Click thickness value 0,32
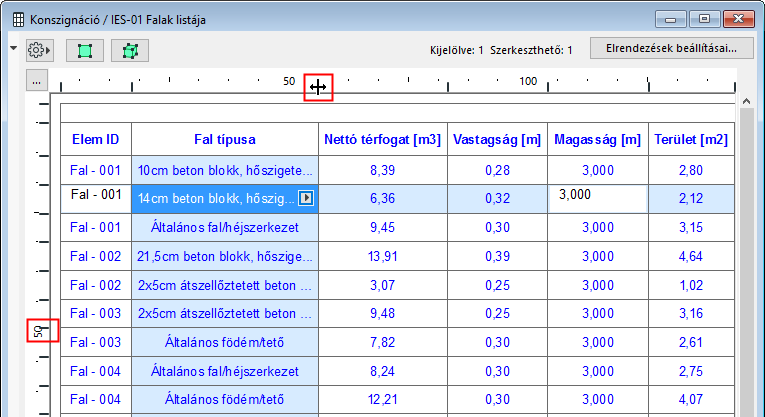This screenshot has width=765, height=417. [x=497, y=199]
